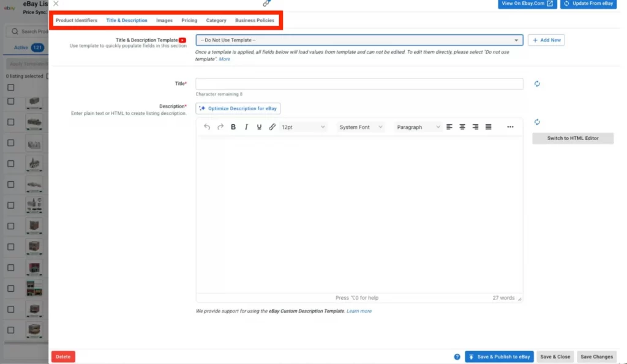Click inside the Title input field
This screenshot has width=627, height=364.
358,83
